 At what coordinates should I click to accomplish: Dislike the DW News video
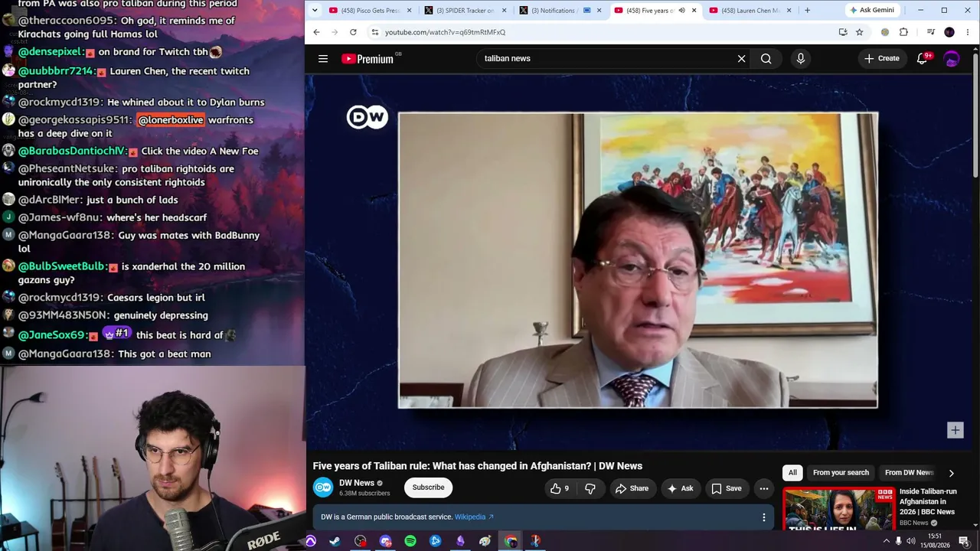pos(590,488)
